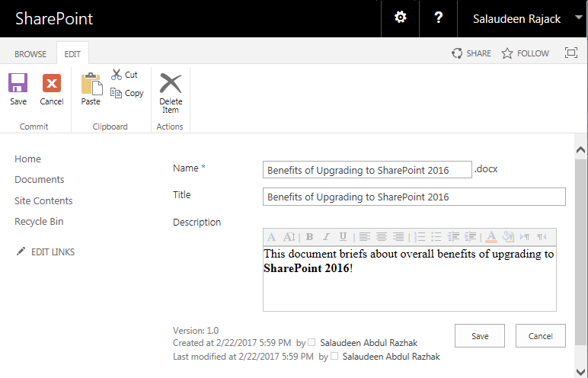588x378 pixels.
Task: Toggle focus on content icon
Action: (x=571, y=53)
